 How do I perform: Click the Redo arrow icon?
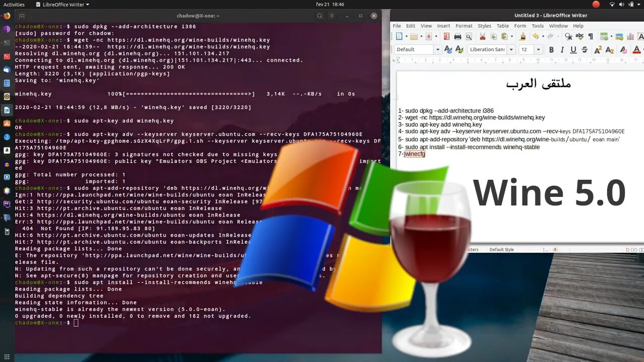[x=551, y=36]
